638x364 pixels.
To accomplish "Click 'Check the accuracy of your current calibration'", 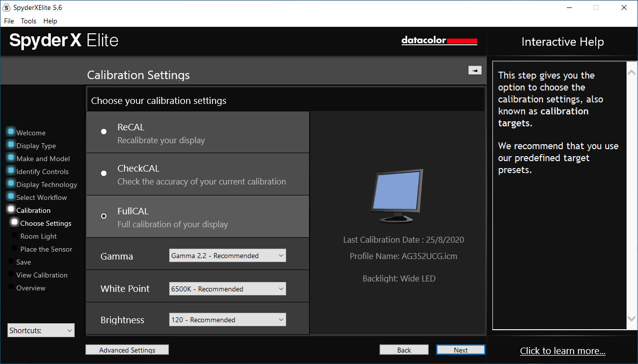I will [202, 182].
